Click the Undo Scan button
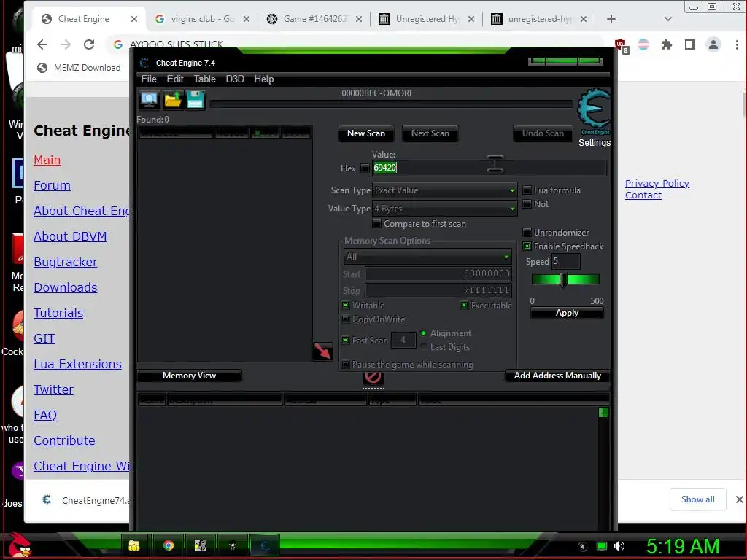This screenshot has width=747, height=560. point(543,133)
